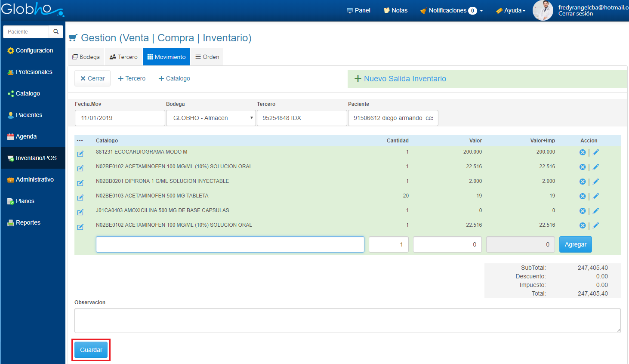Viewport: 629px width, 364px height.
Task: Open Agenda from the sidebar
Action: tap(26, 136)
